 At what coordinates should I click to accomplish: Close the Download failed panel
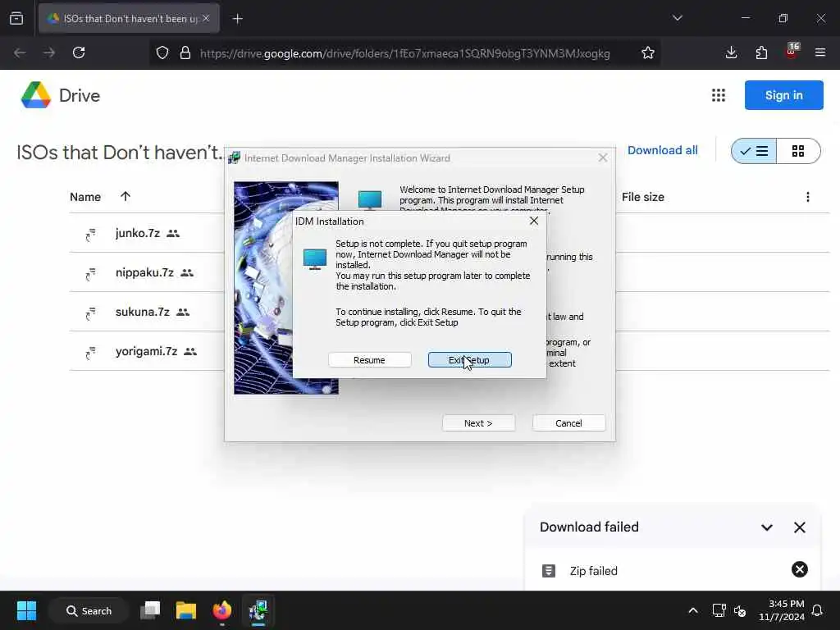(799, 527)
